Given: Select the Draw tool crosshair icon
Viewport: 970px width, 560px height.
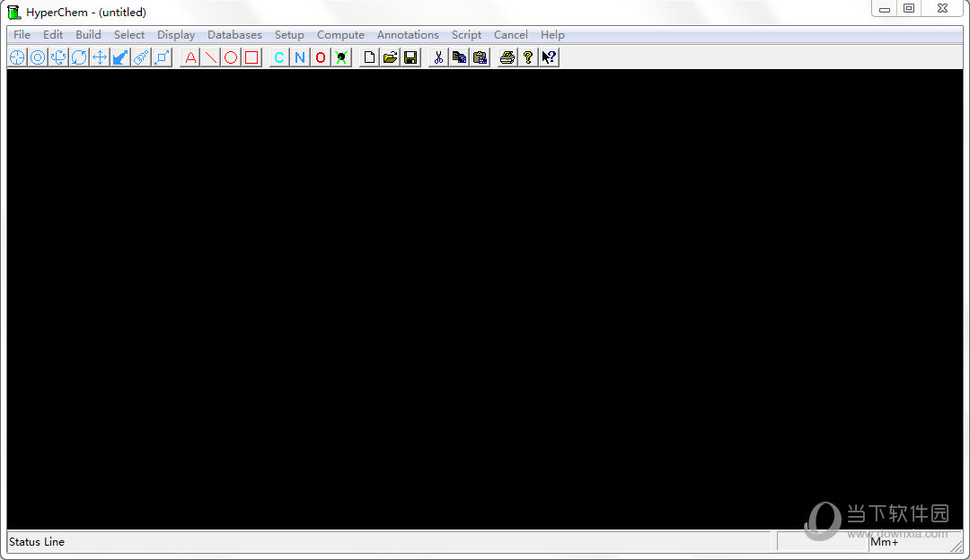Looking at the screenshot, I should tap(17, 57).
